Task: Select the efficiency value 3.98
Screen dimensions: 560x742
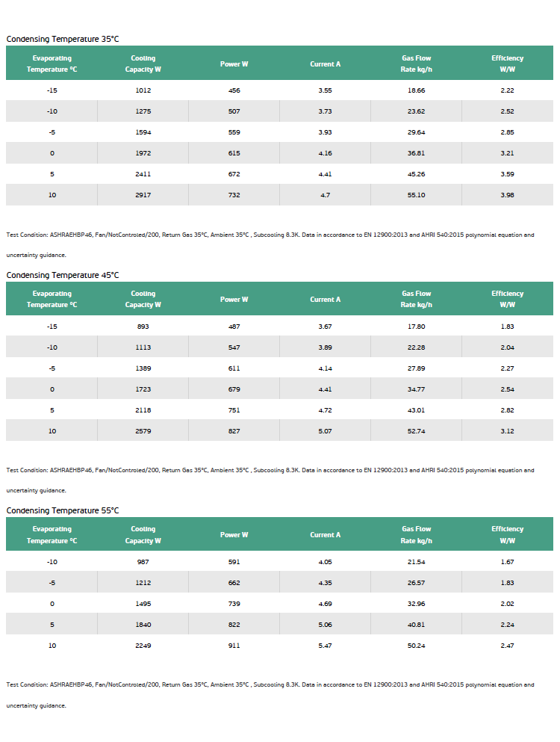Action: (507, 194)
